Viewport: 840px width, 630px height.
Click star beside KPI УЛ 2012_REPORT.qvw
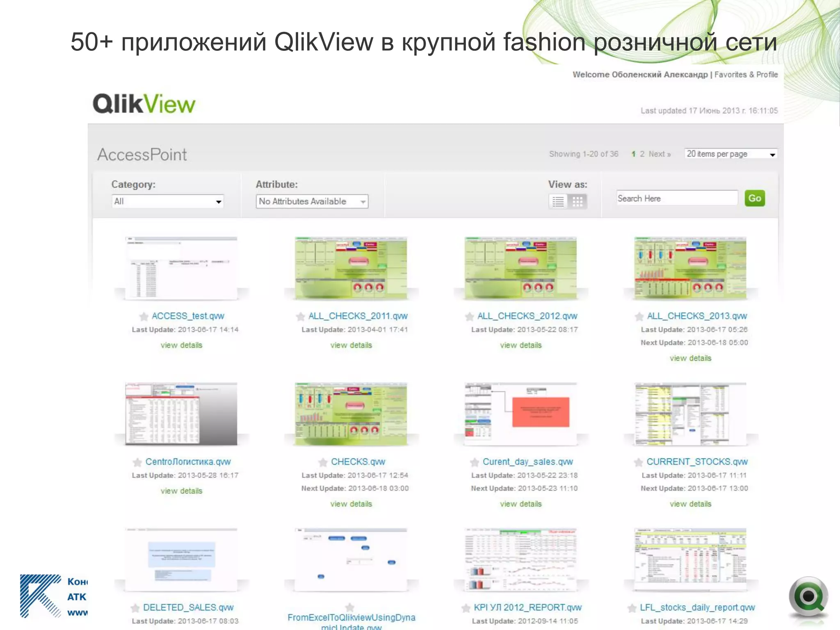(x=466, y=608)
